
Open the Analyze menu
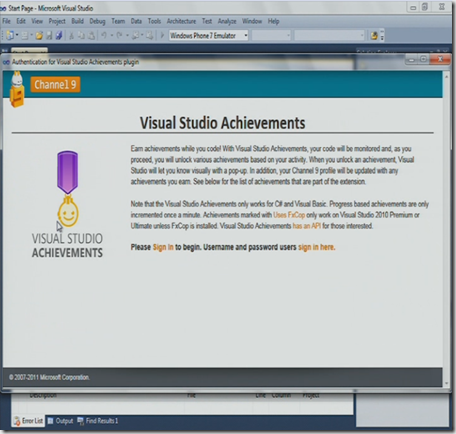[227, 21]
